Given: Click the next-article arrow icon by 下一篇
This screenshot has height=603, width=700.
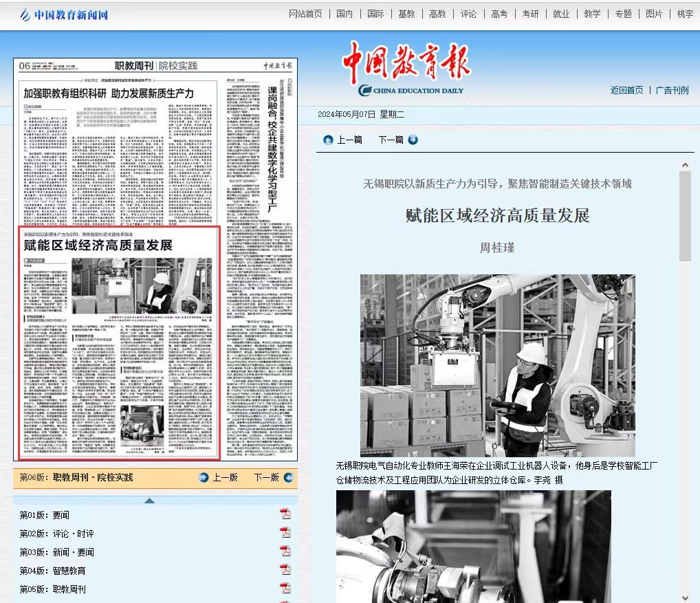Looking at the screenshot, I should tap(413, 140).
